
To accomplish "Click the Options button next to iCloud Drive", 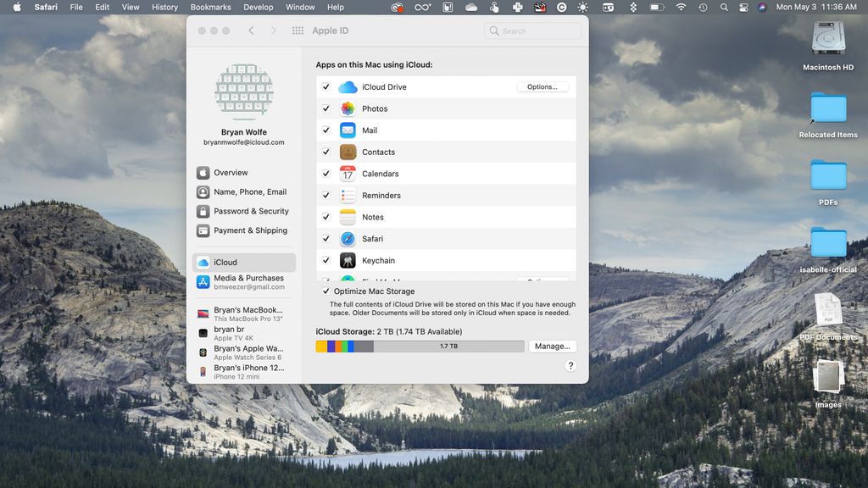I will click(542, 86).
